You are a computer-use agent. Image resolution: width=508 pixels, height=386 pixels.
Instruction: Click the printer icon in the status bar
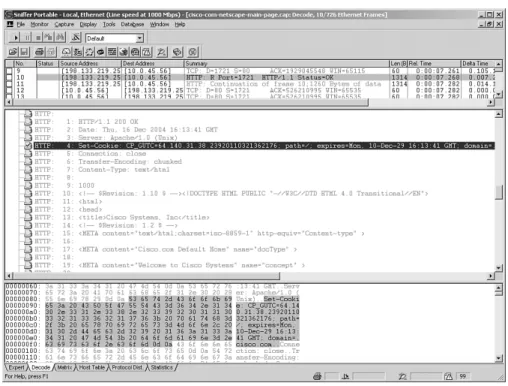click(317, 376)
